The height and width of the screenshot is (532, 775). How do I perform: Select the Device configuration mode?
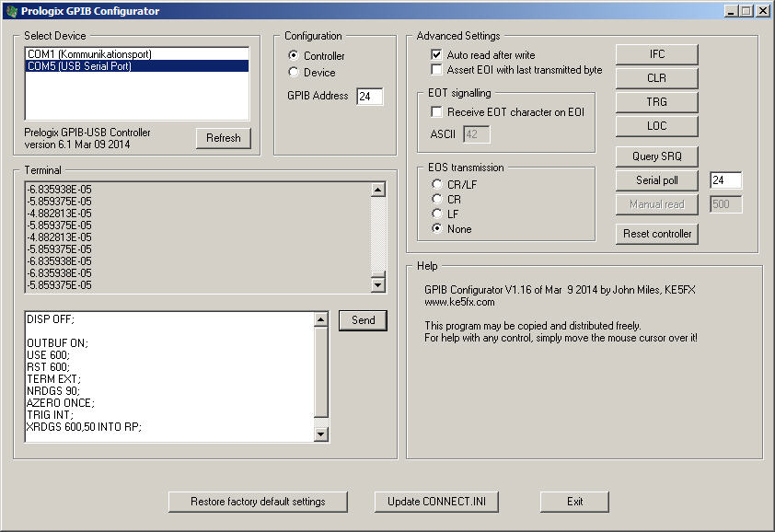[295, 73]
